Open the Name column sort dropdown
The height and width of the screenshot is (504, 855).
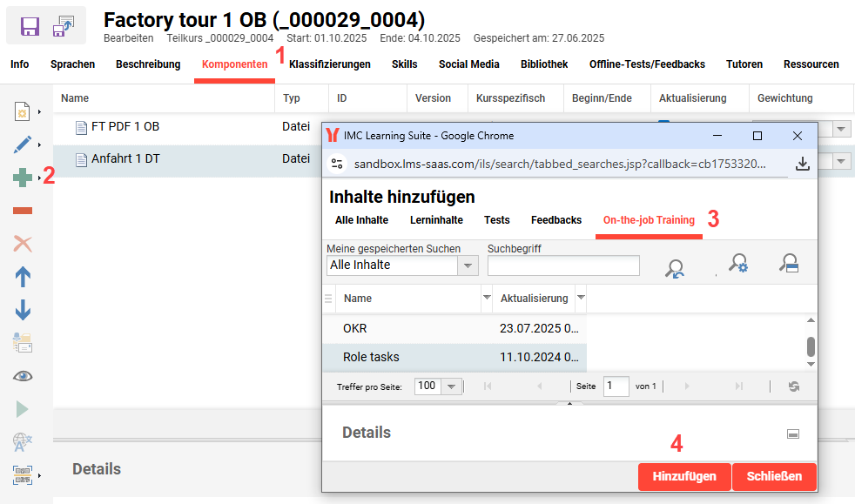click(484, 298)
